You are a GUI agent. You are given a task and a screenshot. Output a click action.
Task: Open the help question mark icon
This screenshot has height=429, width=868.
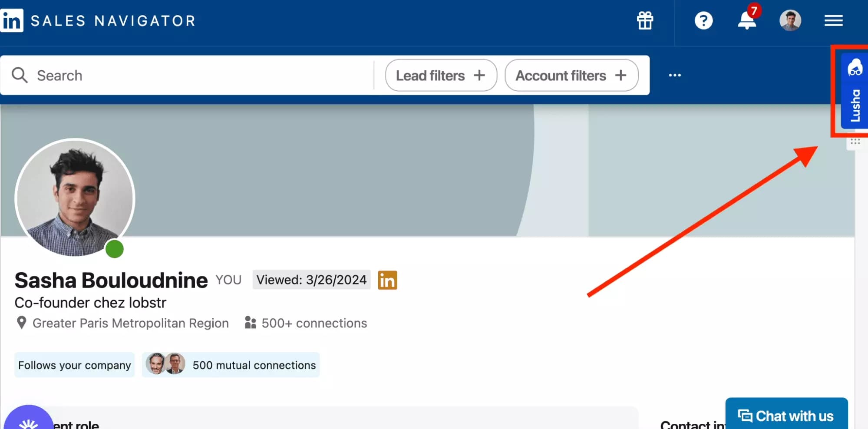703,20
